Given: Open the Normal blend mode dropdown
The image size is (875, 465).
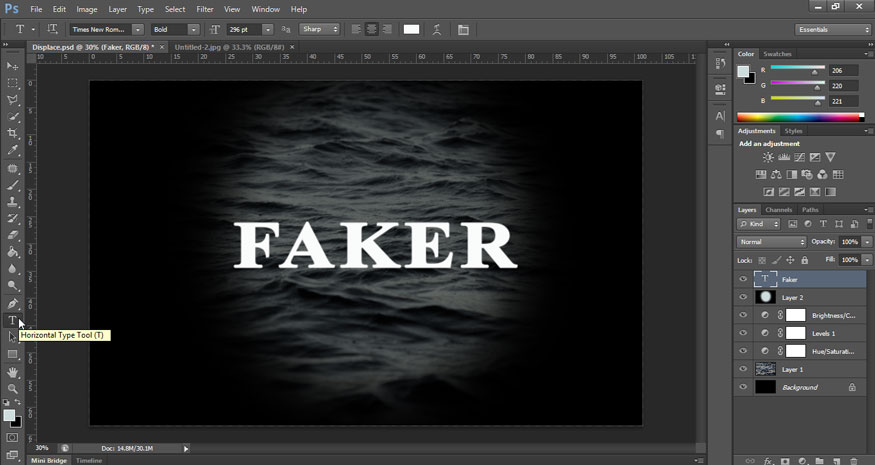Looking at the screenshot, I should (x=772, y=242).
